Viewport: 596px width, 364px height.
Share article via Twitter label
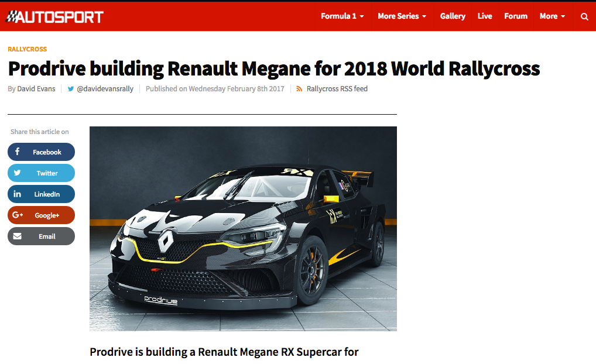point(47,173)
